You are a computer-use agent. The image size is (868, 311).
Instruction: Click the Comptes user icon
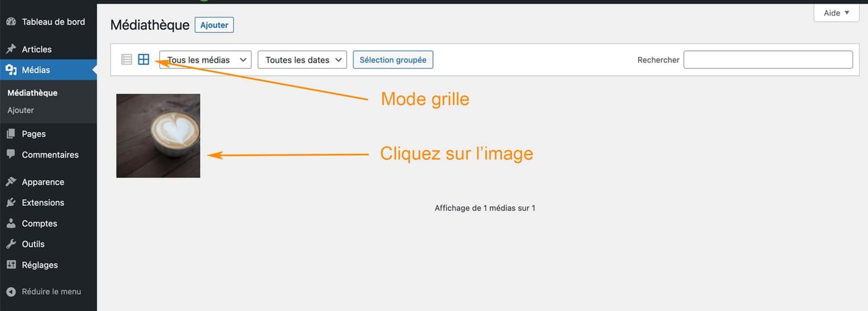(11, 223)
